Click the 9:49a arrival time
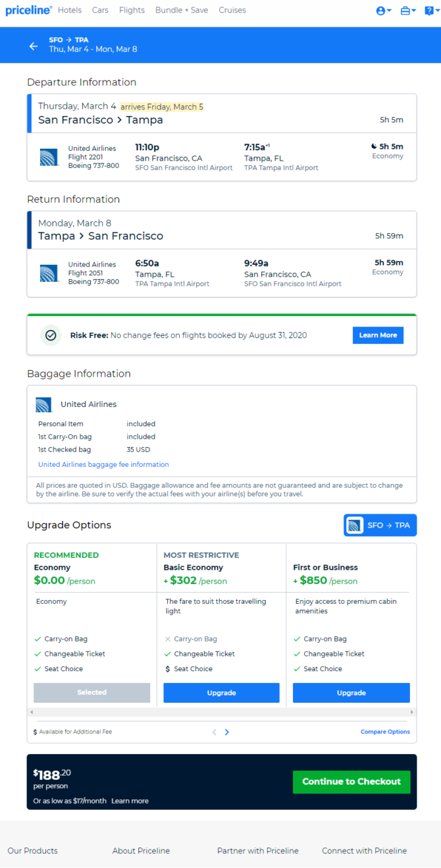 [x=256, y=263]
